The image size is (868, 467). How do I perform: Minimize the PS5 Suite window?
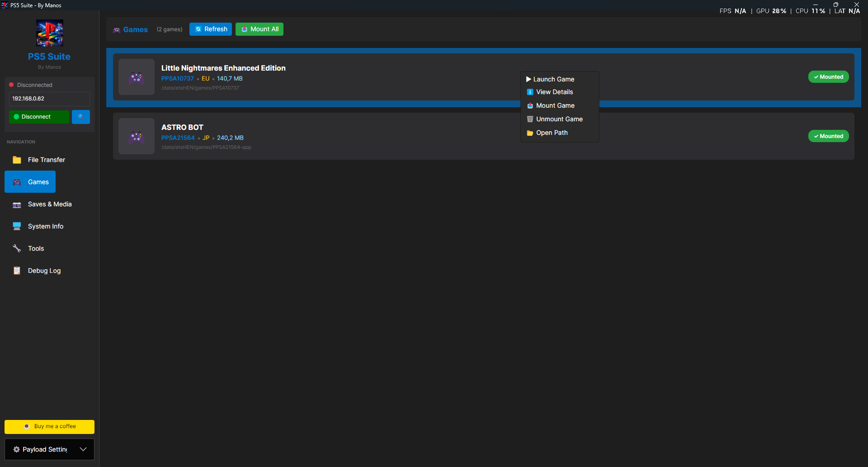(816, 5)
